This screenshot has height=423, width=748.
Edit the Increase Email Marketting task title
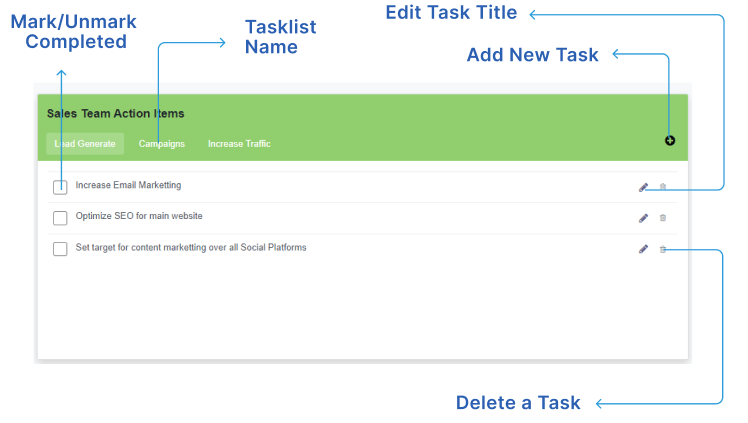[643, 187]
